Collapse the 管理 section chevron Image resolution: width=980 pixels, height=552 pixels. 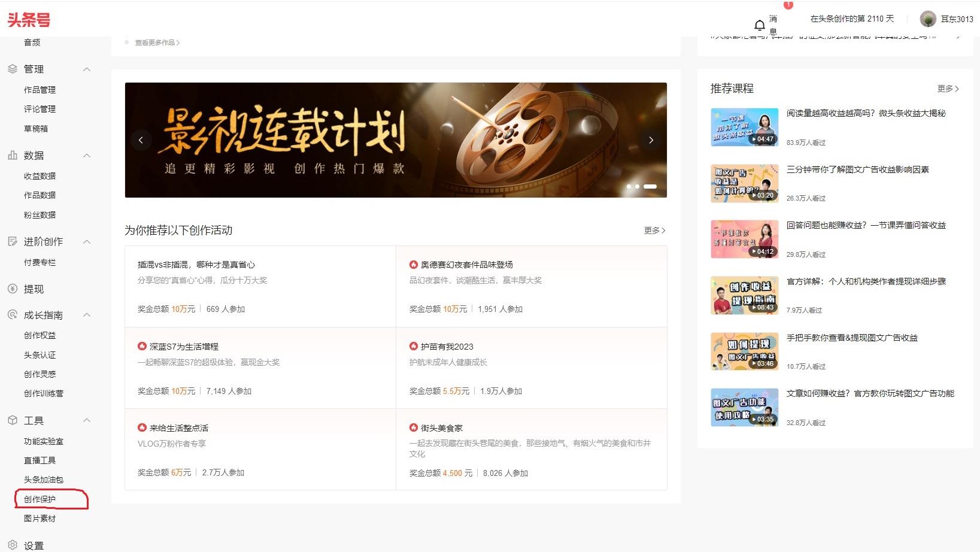coord(87,69)
